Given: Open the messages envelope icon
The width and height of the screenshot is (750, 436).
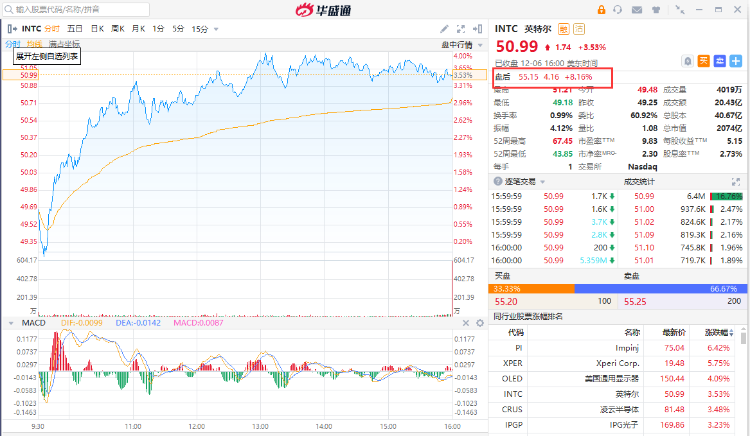Looking at the screenshot, I should tap(637, 10).
